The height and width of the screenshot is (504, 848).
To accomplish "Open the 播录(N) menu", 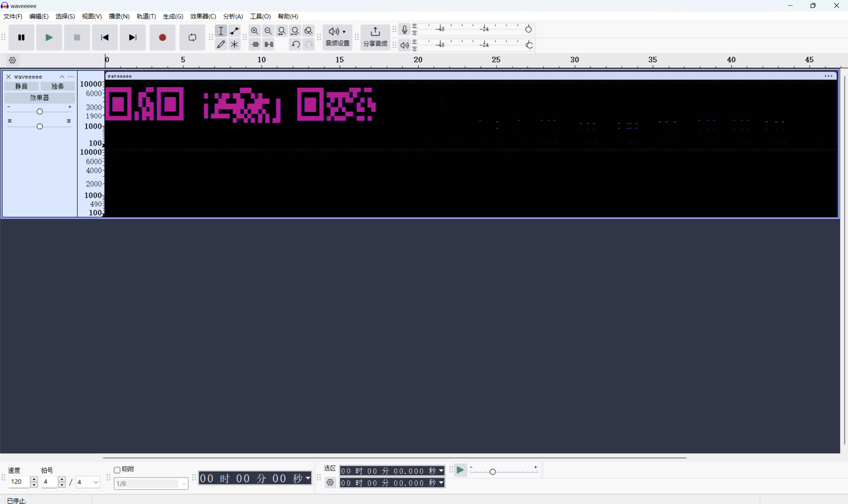I will pos(119,16).
